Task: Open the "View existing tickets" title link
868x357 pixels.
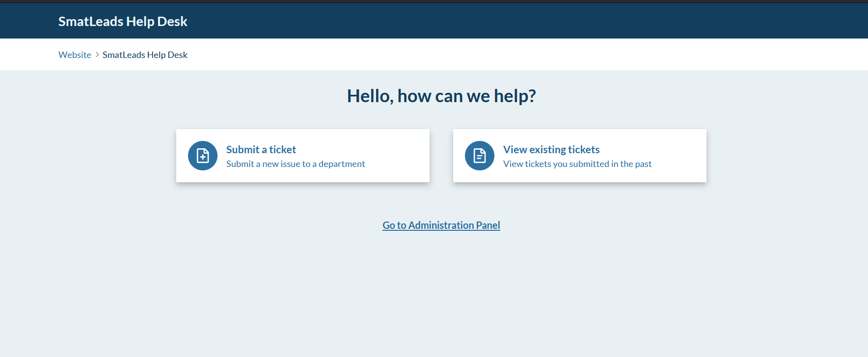Action: pos(551,149)
